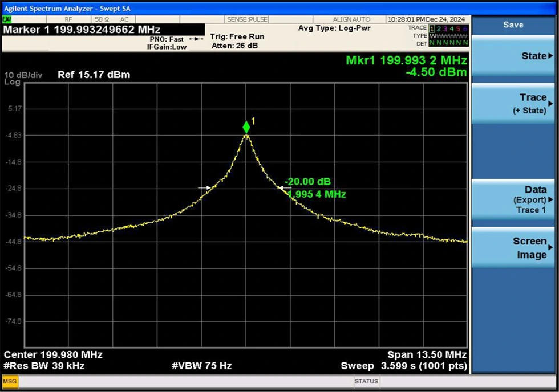This screenshot has width=559, height=392.
Task: Select the Marker 1 frequency readout field
Action: tap(103, 30)
